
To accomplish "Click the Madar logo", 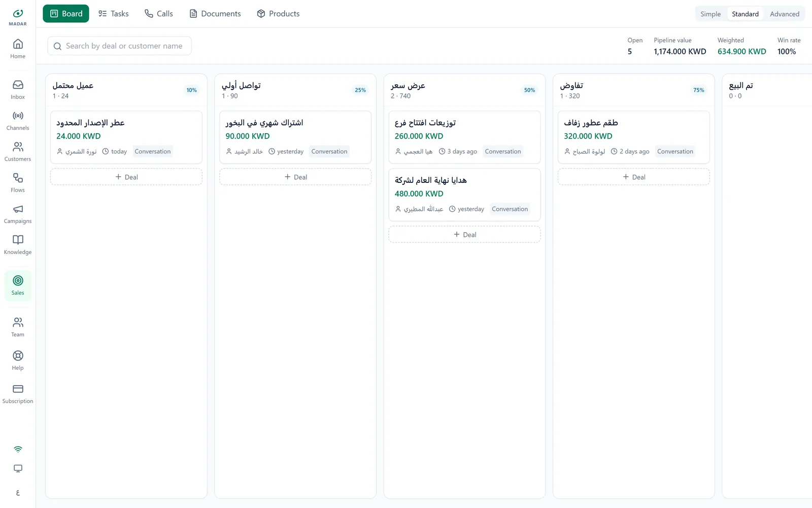I will tap(18, 17).
